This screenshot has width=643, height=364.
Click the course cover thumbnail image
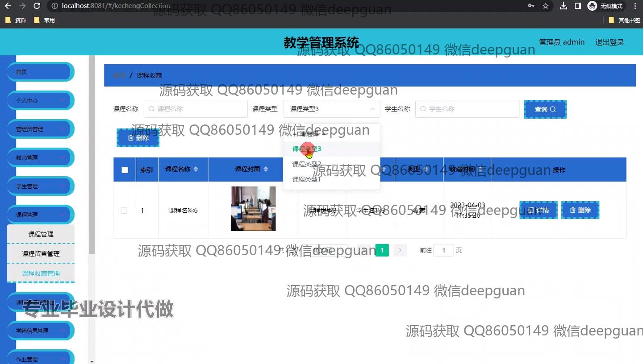click(253, 209)
